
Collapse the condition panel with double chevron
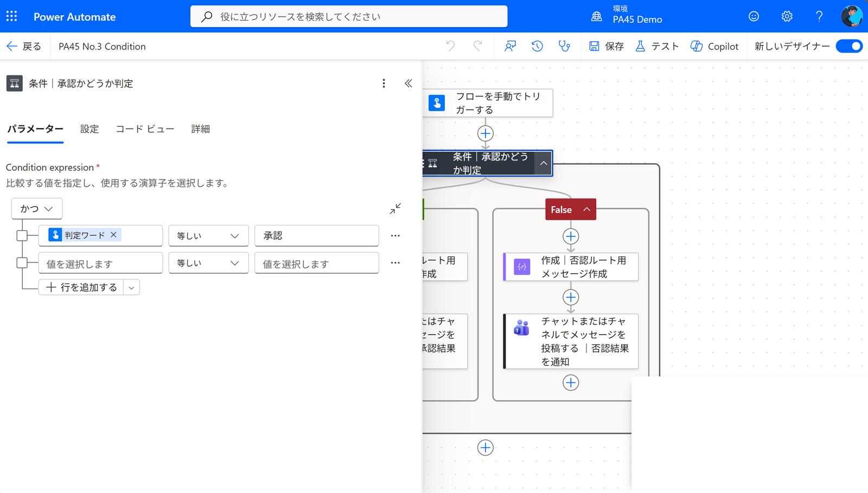coord(409,83)
